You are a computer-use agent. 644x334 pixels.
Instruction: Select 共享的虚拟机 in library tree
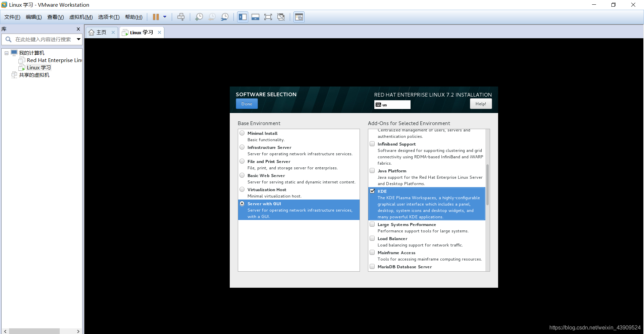click(x=31, y=75)
